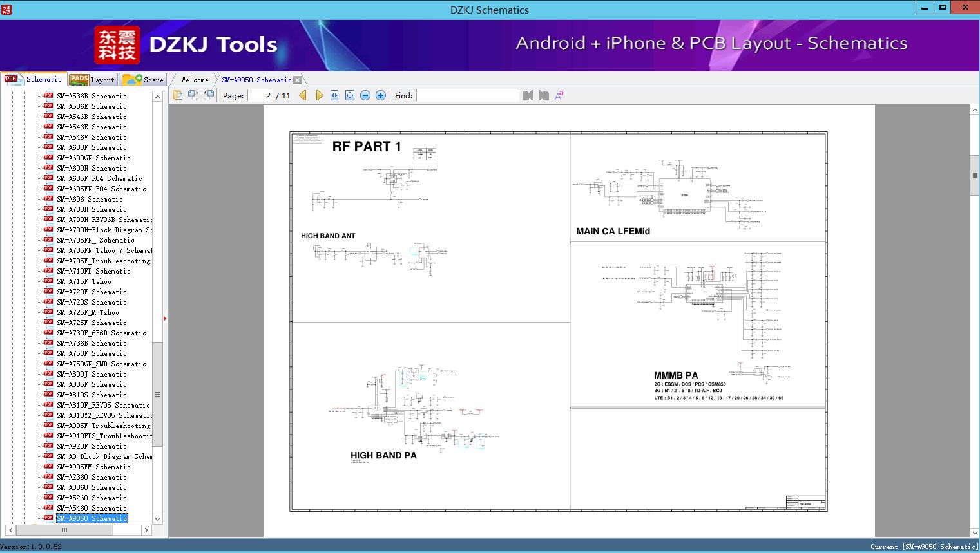Select the highlighted SM-A9050 Schematic entry

click(91, 518)
